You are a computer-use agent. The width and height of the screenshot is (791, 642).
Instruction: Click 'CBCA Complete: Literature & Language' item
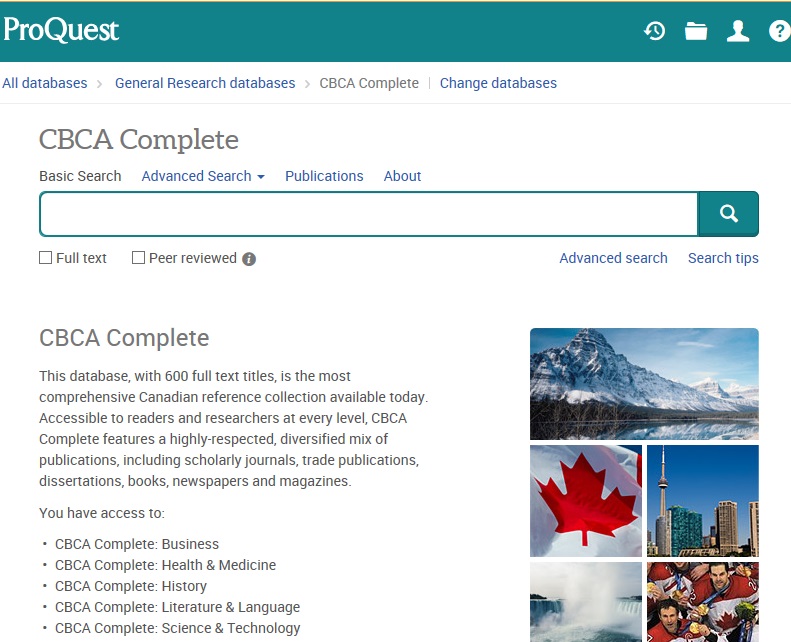tap(178, 607)
